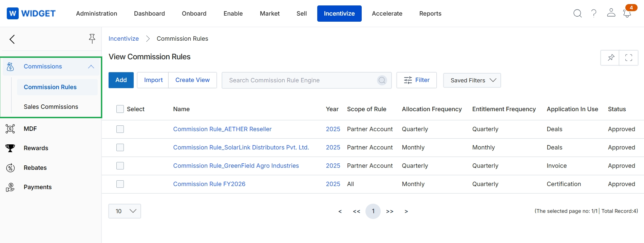Check the GreenField Agro Industries rule checkbox
The image size is (644, 243).
[120, 166]
